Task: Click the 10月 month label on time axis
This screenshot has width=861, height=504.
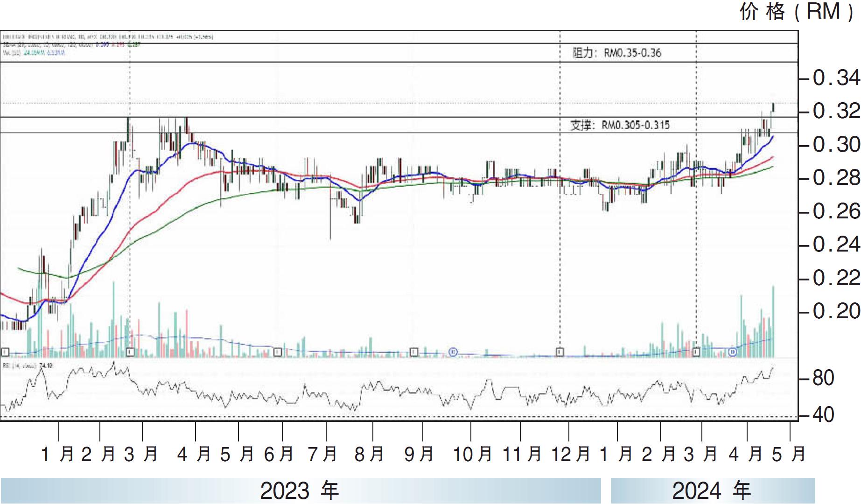Action: [x=473, y=454]
